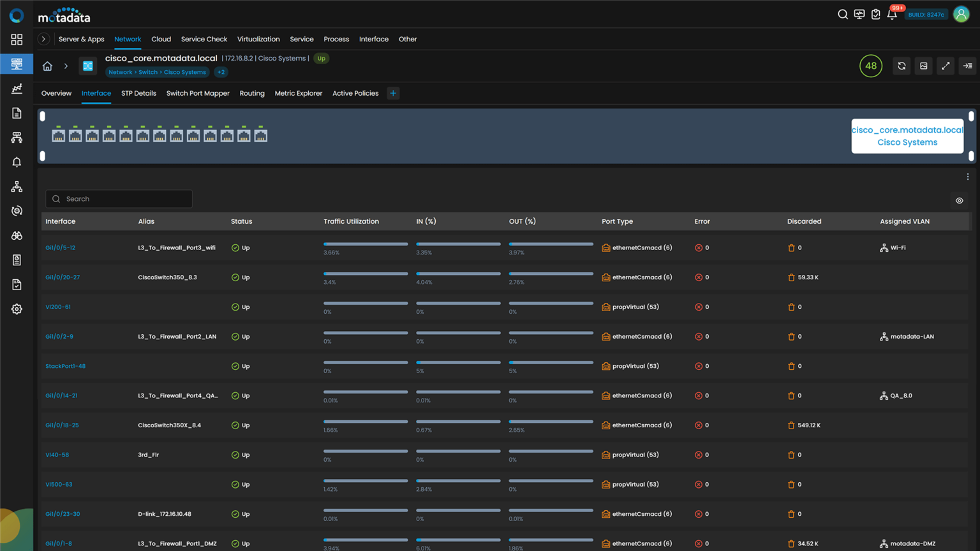This screenshot has width=980, height=551.
Task: Click discarded value 549.12 K
Action: point(809,425)
